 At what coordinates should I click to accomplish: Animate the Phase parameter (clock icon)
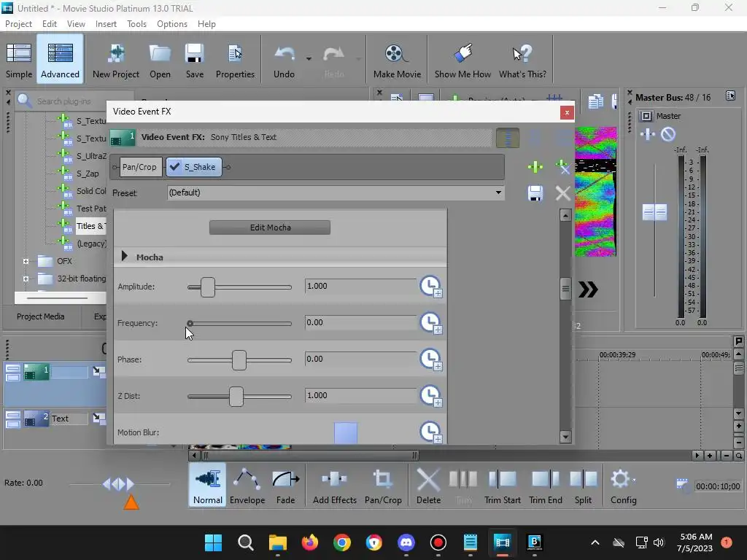[x=430, y=359]
